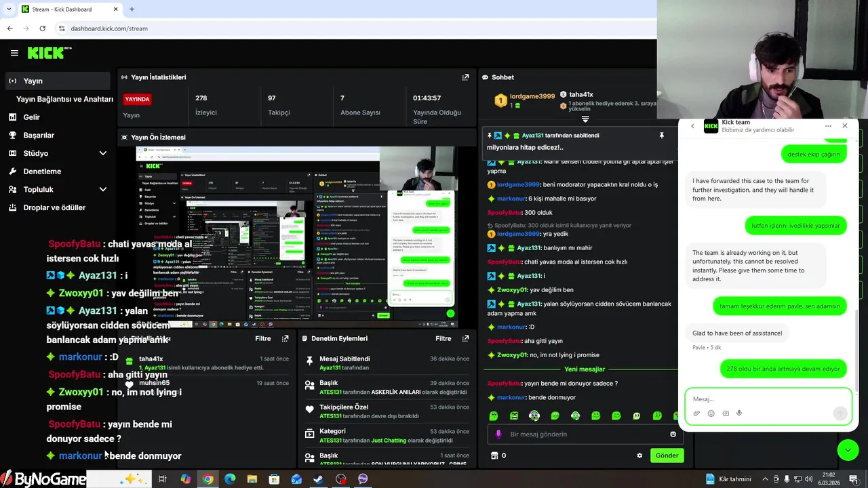Open Yayın Bağlantısı ve Anahtarı in the sidebar
The image size is (868, 488).
point(64,99)
